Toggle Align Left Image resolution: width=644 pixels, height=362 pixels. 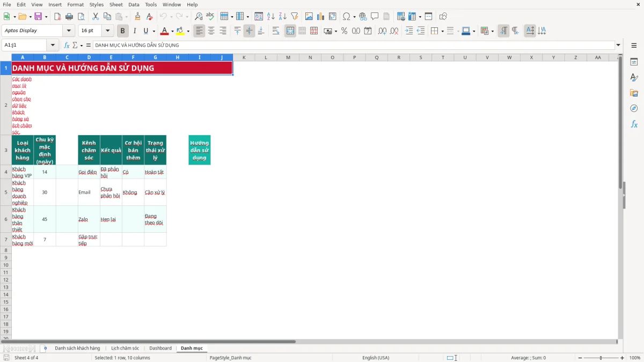[199, 31]
